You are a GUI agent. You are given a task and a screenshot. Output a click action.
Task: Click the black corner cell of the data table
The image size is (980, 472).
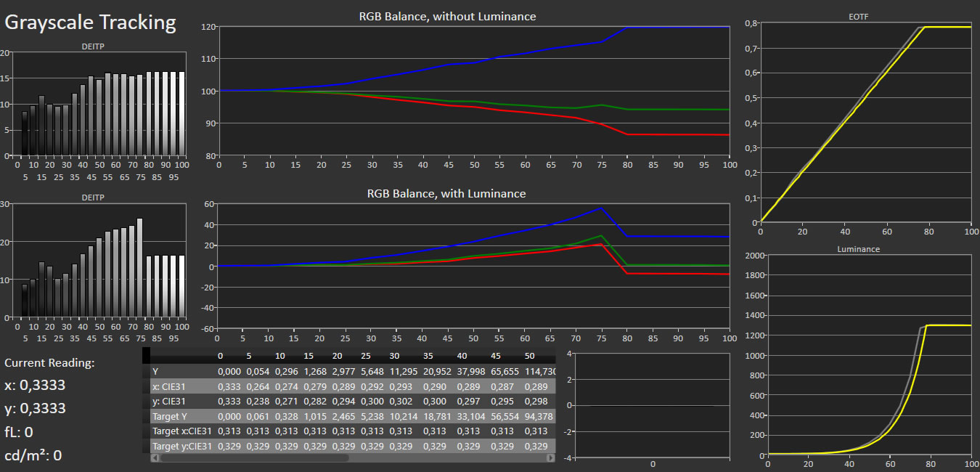click(x=146, y=355)
